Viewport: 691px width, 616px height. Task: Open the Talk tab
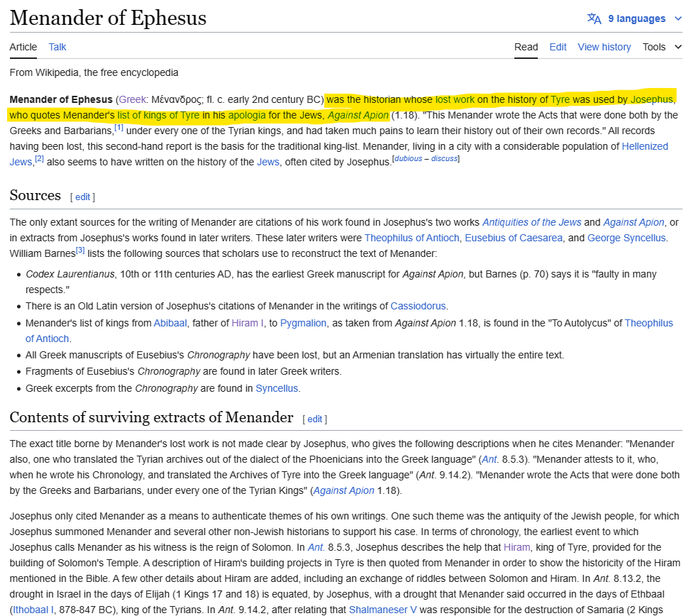57,47
